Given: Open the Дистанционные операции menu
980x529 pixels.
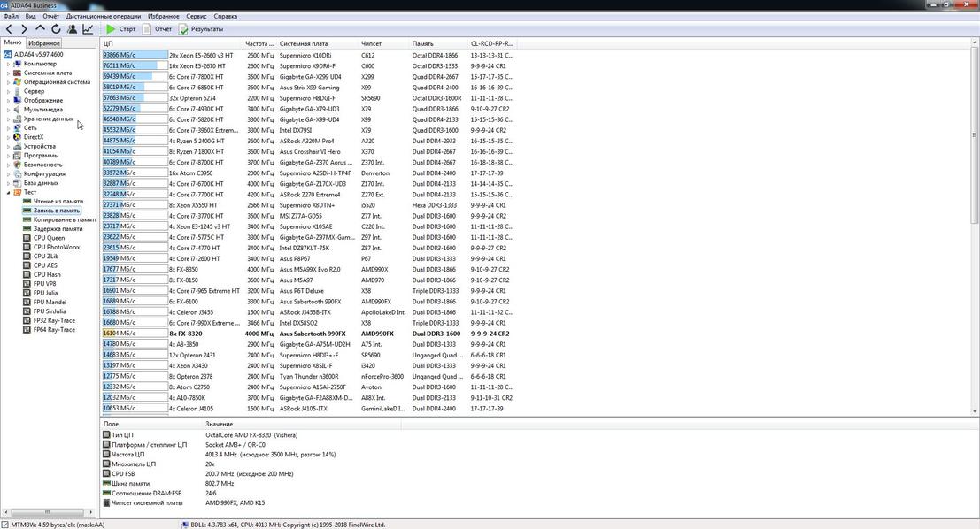Looking at the screenshot, I should [x=103, y=16].
